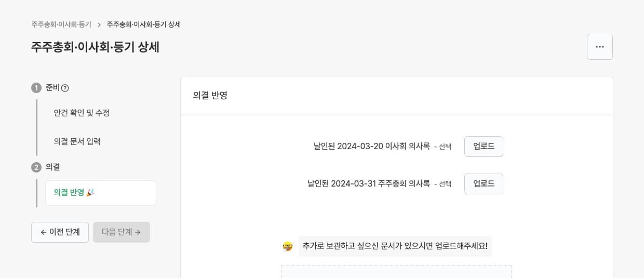Select the 안건 확인 및 수정 step
The image size is (644, 278).
82,113
